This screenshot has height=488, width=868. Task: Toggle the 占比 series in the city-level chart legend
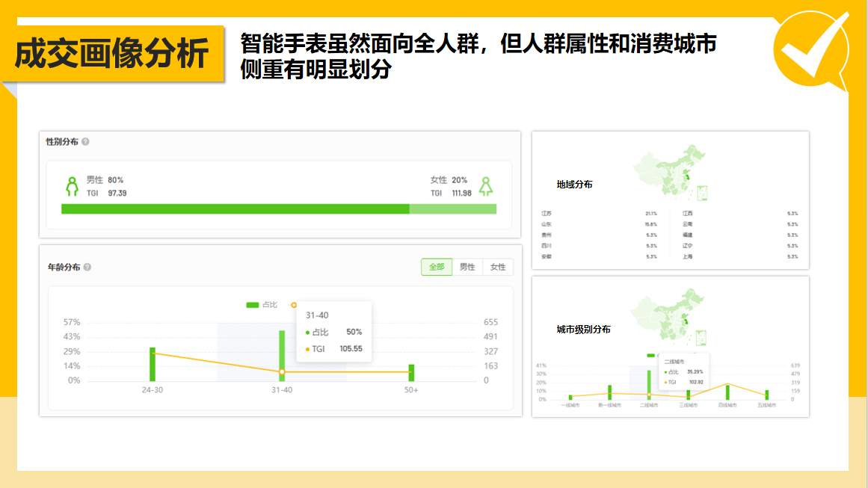pos(650,354)
